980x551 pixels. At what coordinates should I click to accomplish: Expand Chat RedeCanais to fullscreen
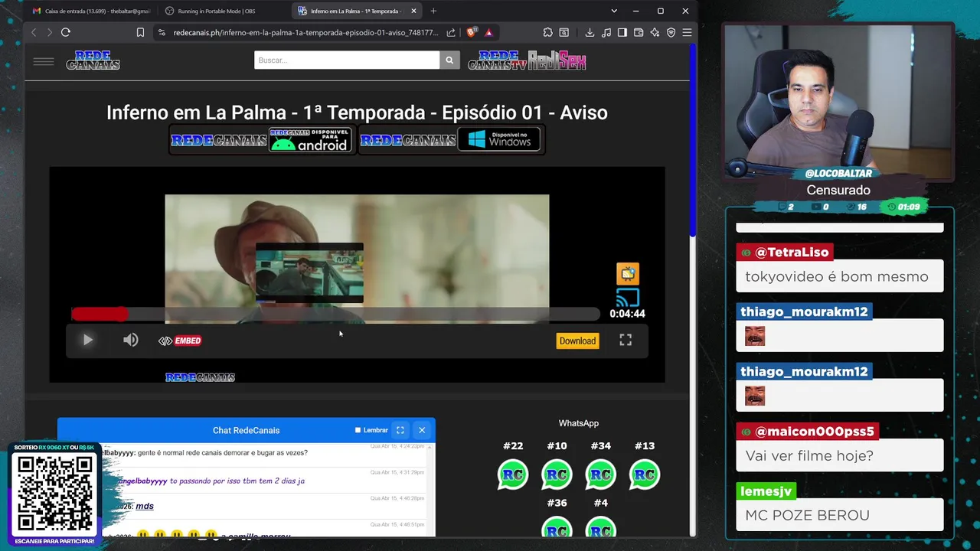tap(400, 430)
